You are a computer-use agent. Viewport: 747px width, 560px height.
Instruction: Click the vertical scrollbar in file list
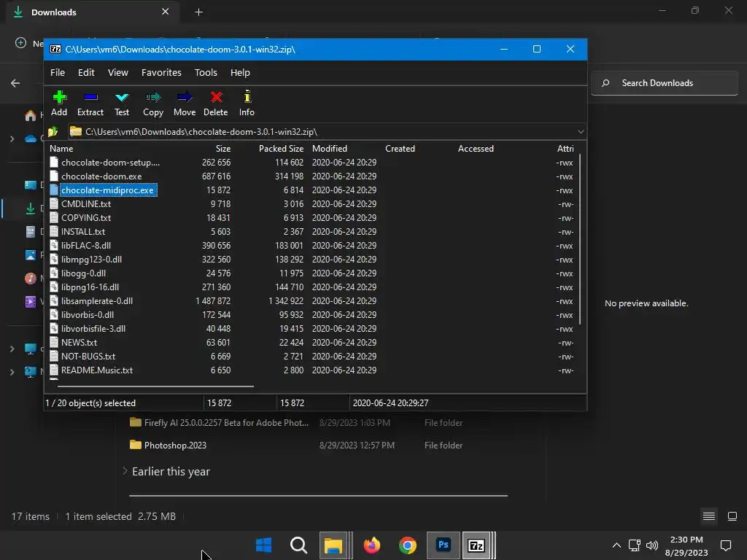tap(580, 239)
